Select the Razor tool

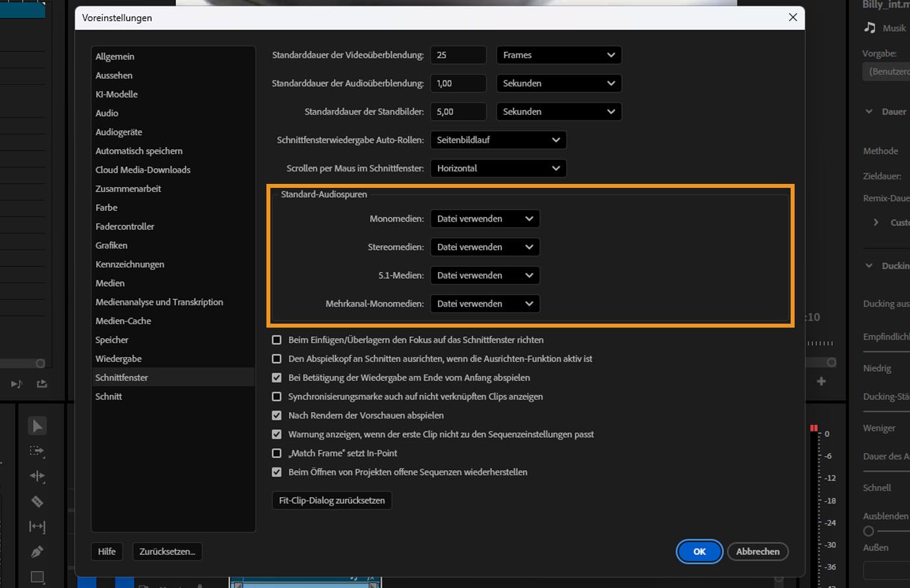(x=36, y=501)
